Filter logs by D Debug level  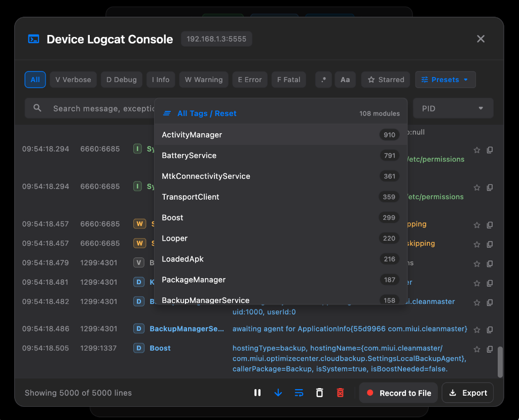point(122,80)
